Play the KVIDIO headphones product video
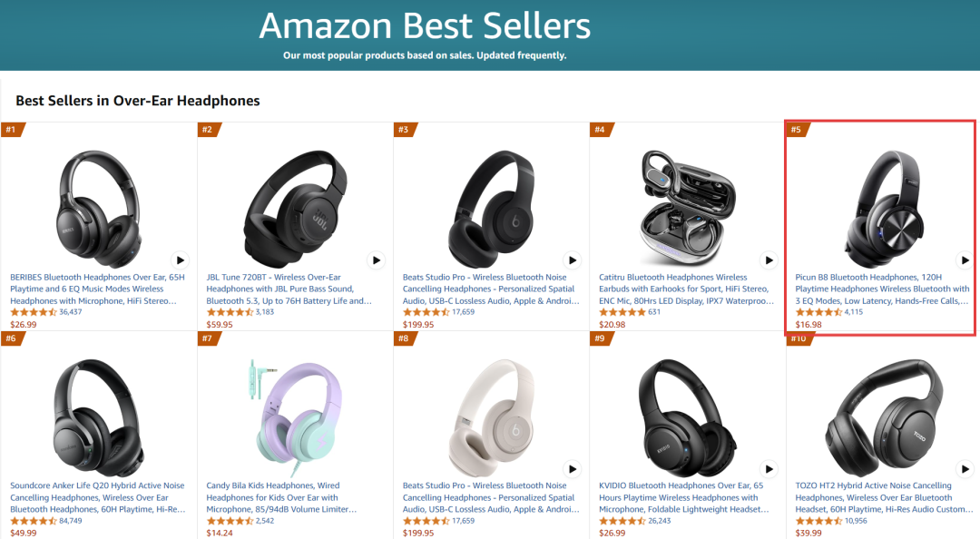 (769, 469)
